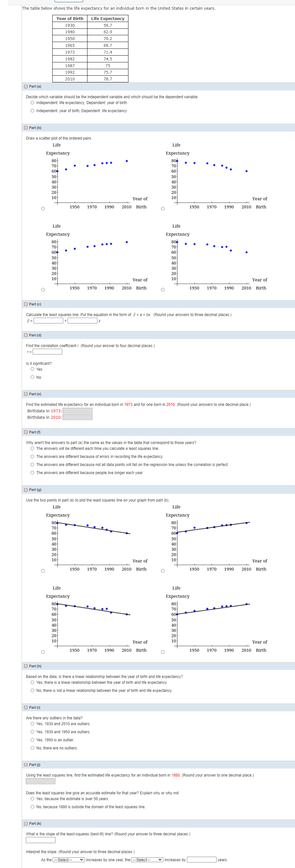Screen dimensions: 295x868
Task: Select Yes, 1930 and 1950 are outliers
Action: (32, 732)
